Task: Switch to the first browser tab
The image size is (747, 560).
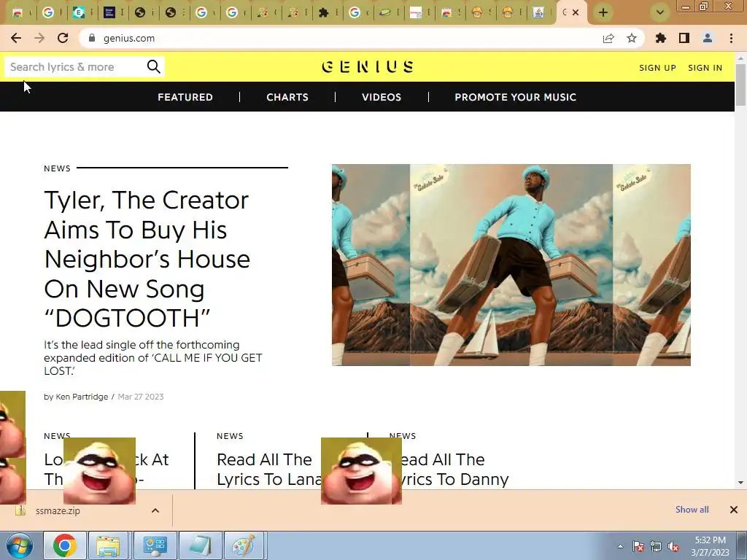Action: [18, 13]
